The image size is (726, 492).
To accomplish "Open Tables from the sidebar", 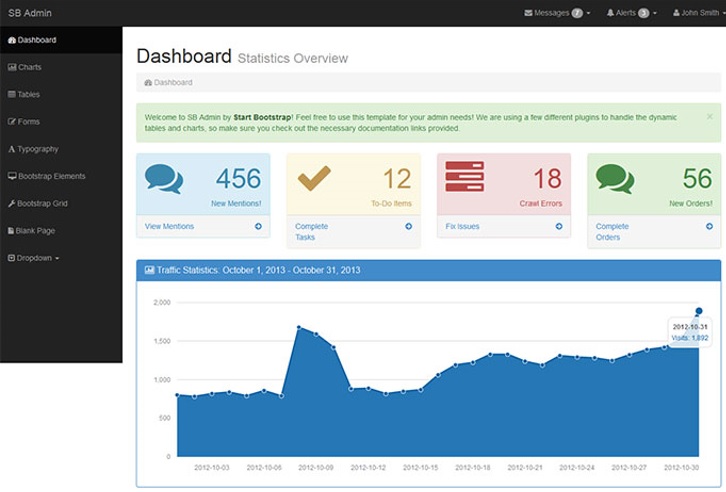I will coord(28,94).
